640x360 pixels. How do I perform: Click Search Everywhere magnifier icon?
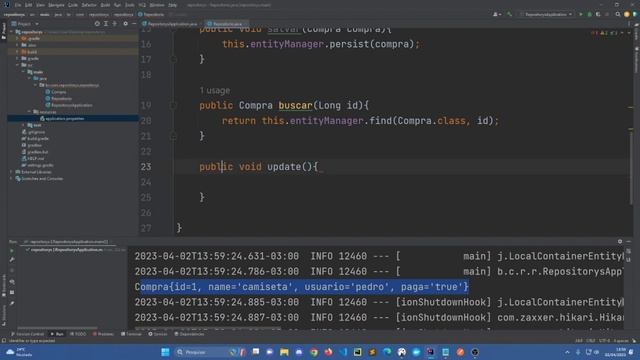click(x=618, y=14)
